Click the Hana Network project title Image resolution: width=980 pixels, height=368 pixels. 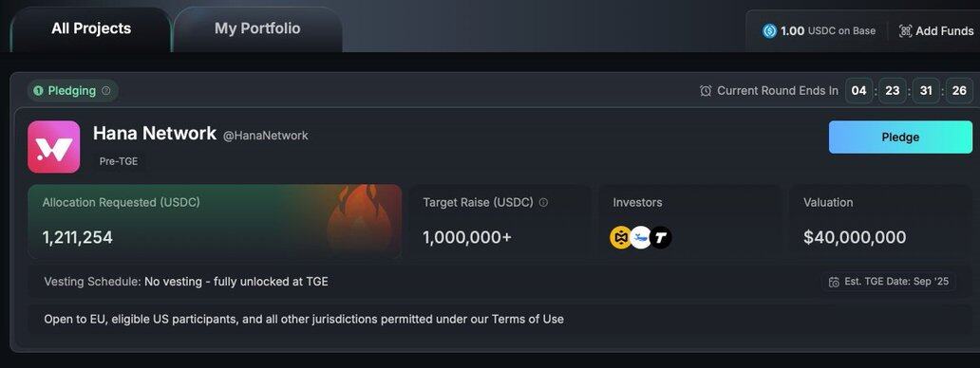click(x=155, y=134)
